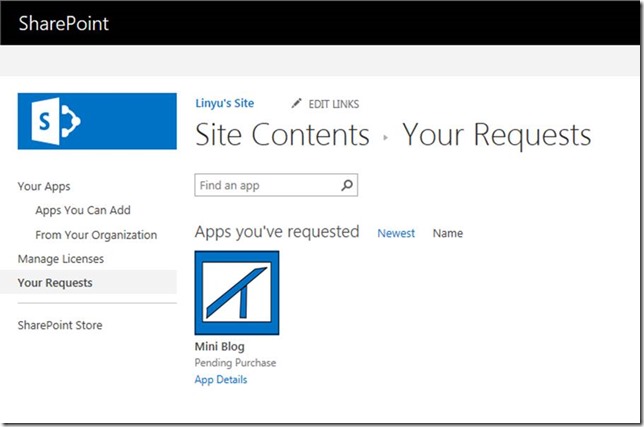This screenshot has height=427, width=644.
Task: Open App Details for Mini Blog
Action: (221, 379)
